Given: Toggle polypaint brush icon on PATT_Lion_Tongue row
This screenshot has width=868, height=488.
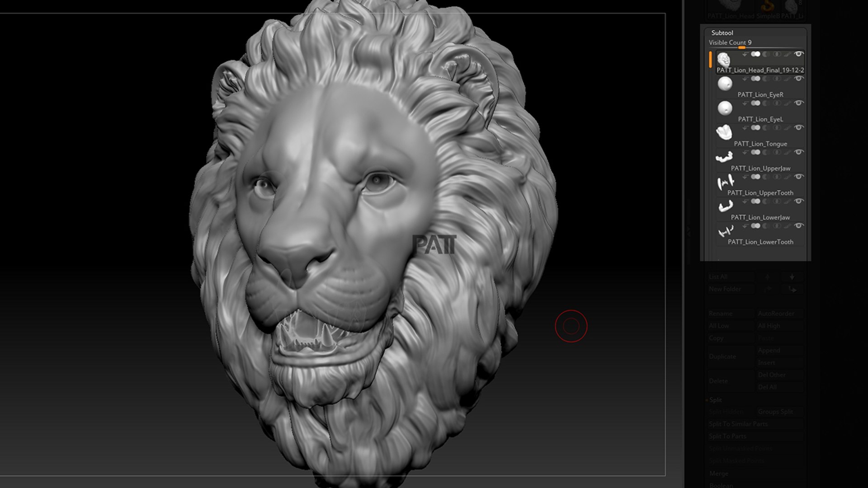Looking at the screenshot, I should tap(788, 127).
